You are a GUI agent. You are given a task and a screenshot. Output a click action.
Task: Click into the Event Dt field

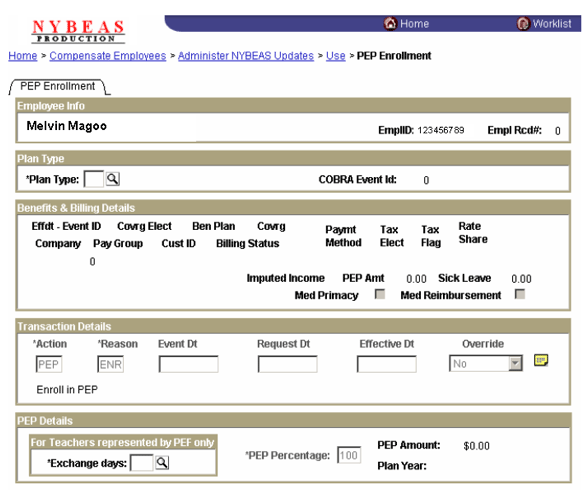(189, 364)
